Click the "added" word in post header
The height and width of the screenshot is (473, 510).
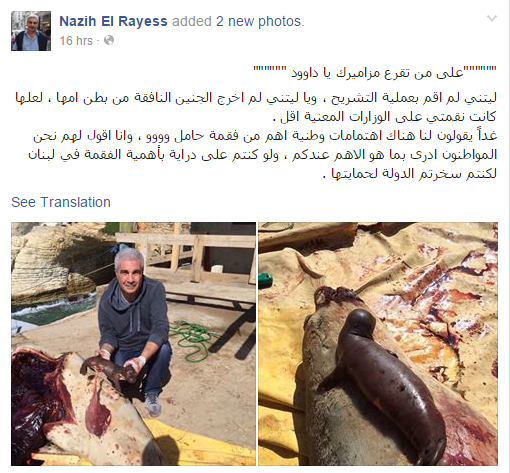pyautogui.click(x=192, y=21)
